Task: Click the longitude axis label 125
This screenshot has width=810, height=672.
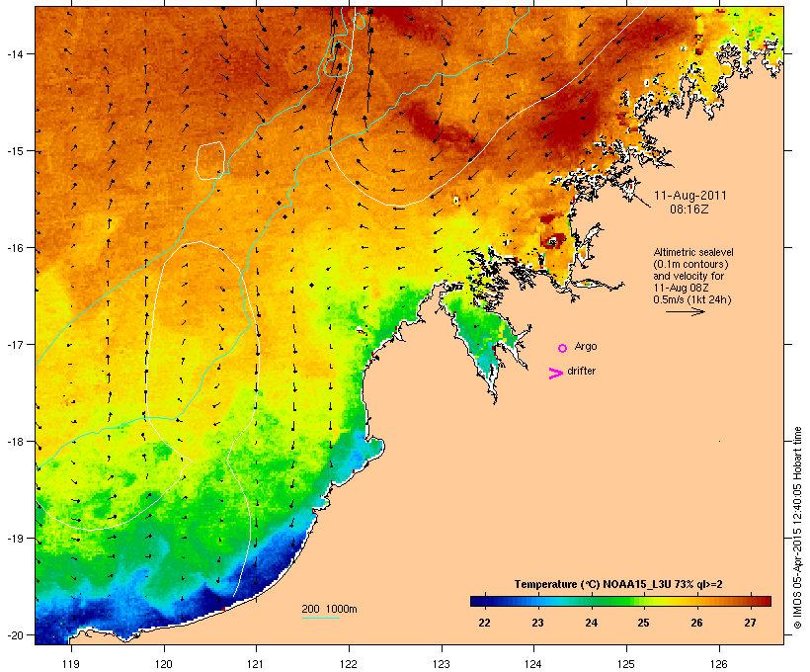Action: (x=626, y=664)
